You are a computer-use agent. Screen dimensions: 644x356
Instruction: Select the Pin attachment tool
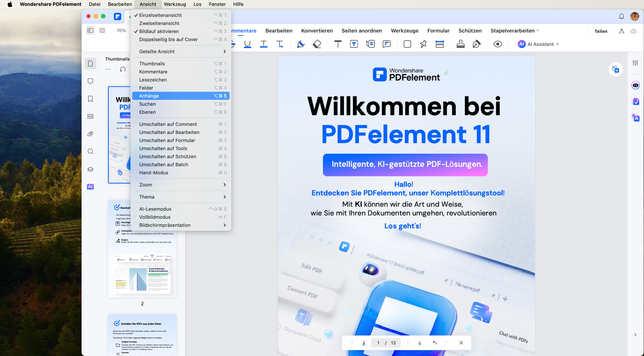(x=423, y=44)
